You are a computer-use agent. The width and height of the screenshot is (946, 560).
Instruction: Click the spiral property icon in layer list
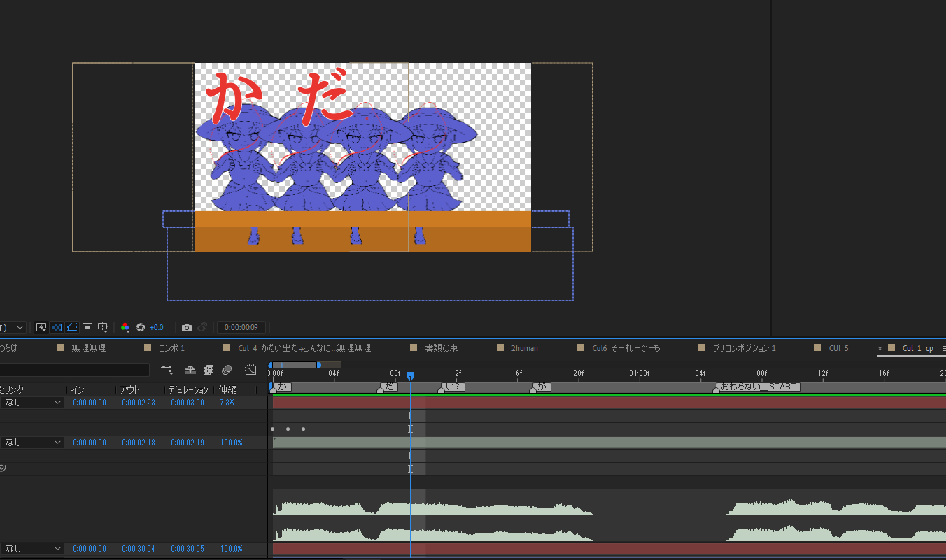(3, 468)
